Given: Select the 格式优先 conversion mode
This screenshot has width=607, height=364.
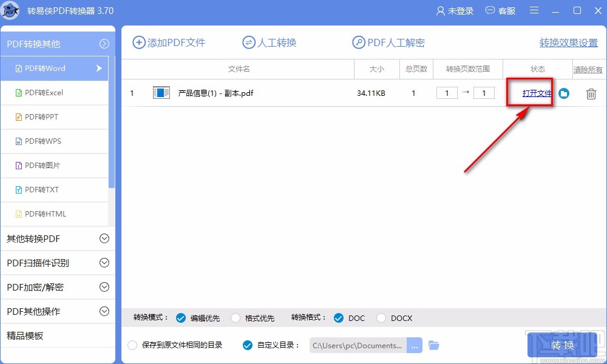Looking at the screenshot, I should pos(236,317).
